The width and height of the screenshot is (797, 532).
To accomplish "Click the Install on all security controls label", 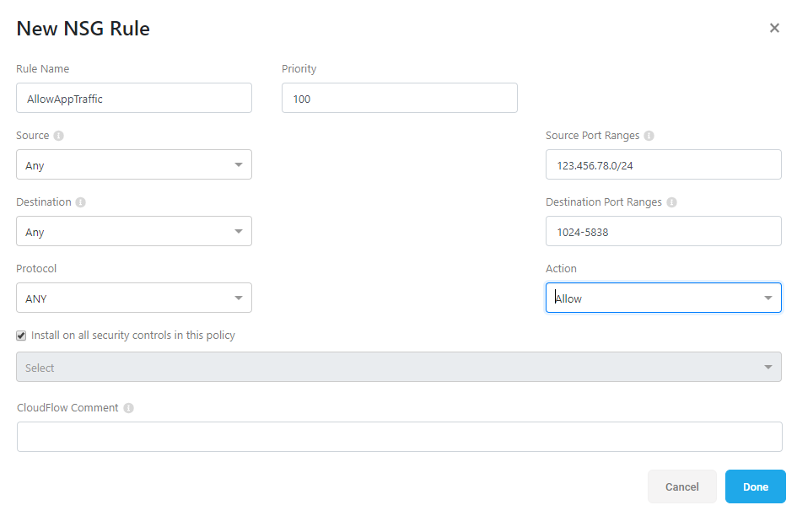I will click(x=133, y=336).
